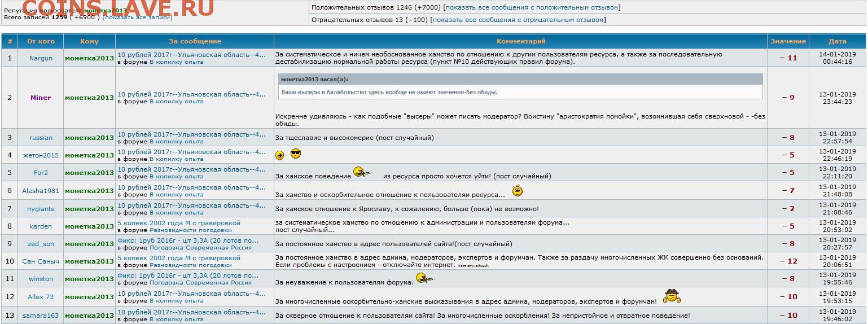Click the 'За сообщение' column header

point(195,41)
